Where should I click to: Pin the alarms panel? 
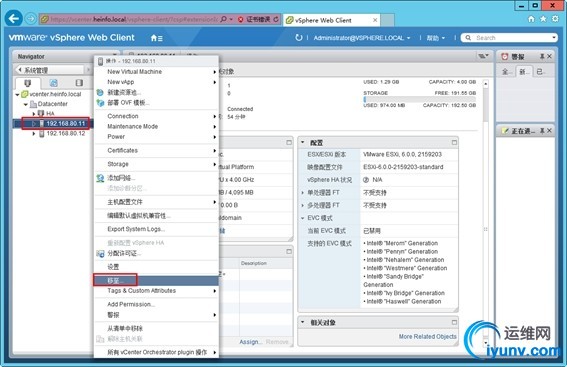(x=542, y=56)
